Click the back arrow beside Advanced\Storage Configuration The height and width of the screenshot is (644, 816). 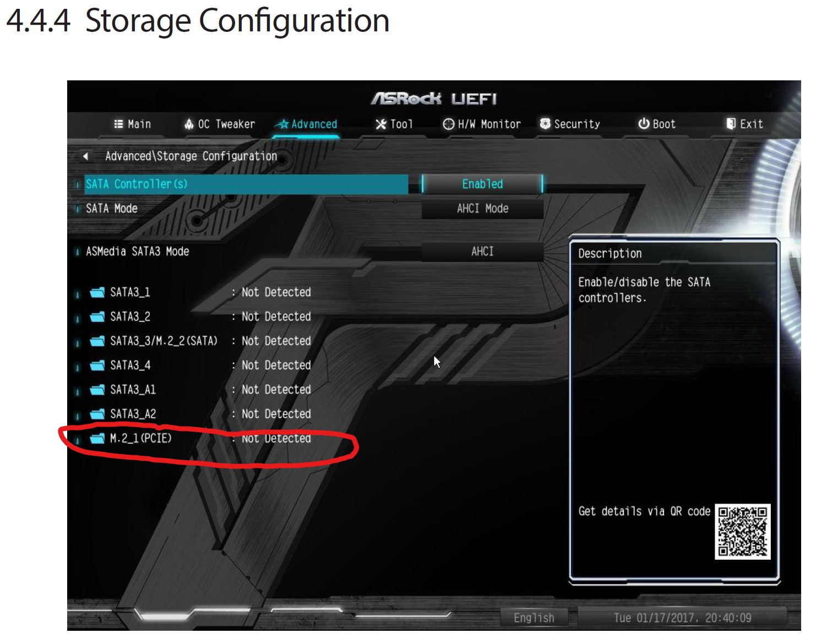85,156
